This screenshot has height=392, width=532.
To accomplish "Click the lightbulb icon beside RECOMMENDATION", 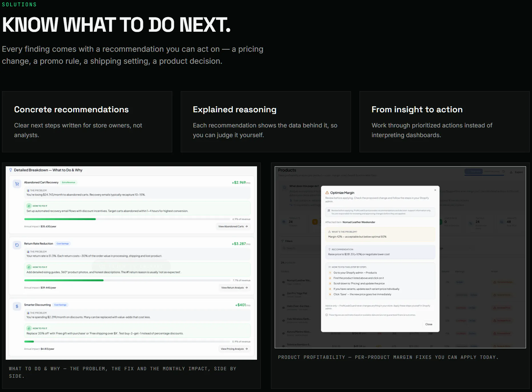I will point(330,249).
